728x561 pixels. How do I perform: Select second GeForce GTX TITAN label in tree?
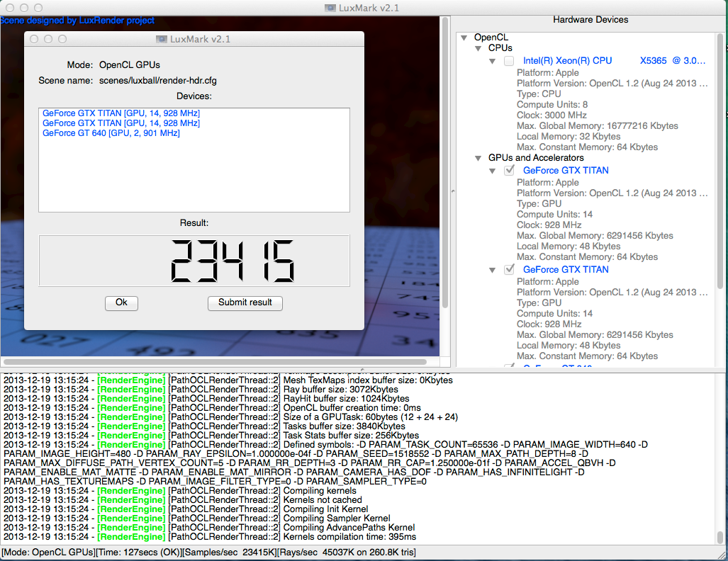click(x=566, y=270)
